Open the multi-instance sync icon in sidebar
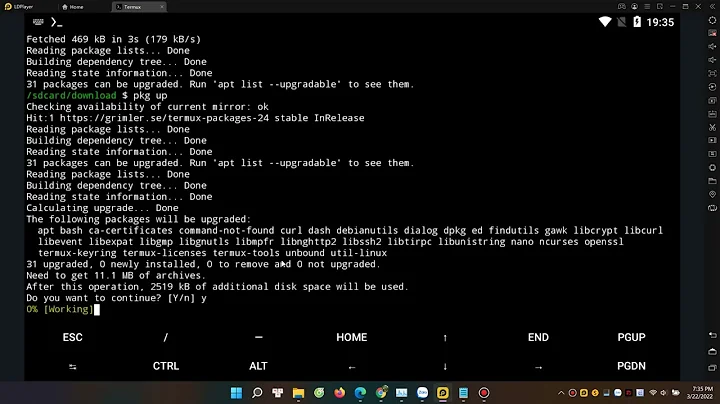720x404 pixels. pyautogui.click(x=712, y=100)
